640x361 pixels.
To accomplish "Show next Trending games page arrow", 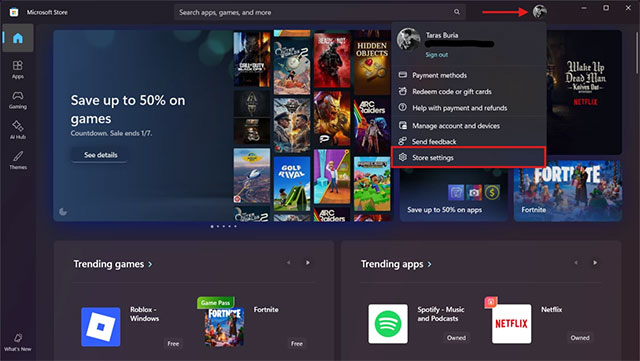I will tap(308, 263).
